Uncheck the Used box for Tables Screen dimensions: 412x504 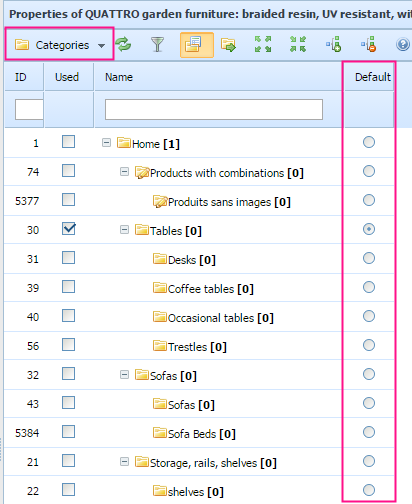pyautogui.click(x=68, y=229)
